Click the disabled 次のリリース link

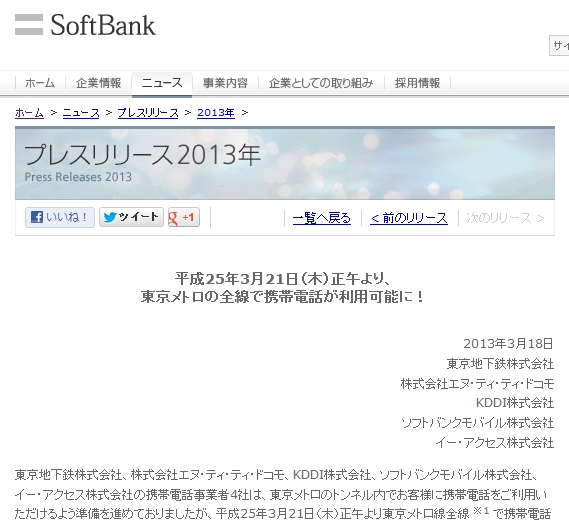[505, 218]
